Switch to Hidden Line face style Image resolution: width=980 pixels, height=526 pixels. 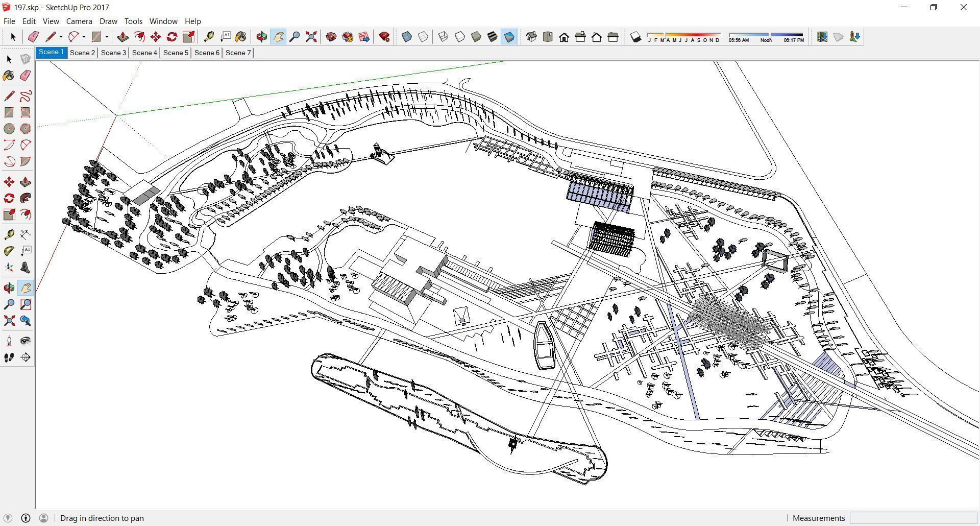pos(459,37)
